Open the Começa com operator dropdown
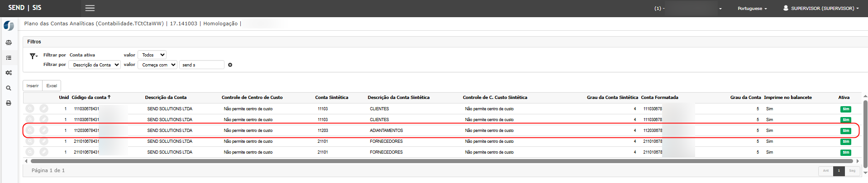The width and height of the screenshot is (868, 183). 157,65
